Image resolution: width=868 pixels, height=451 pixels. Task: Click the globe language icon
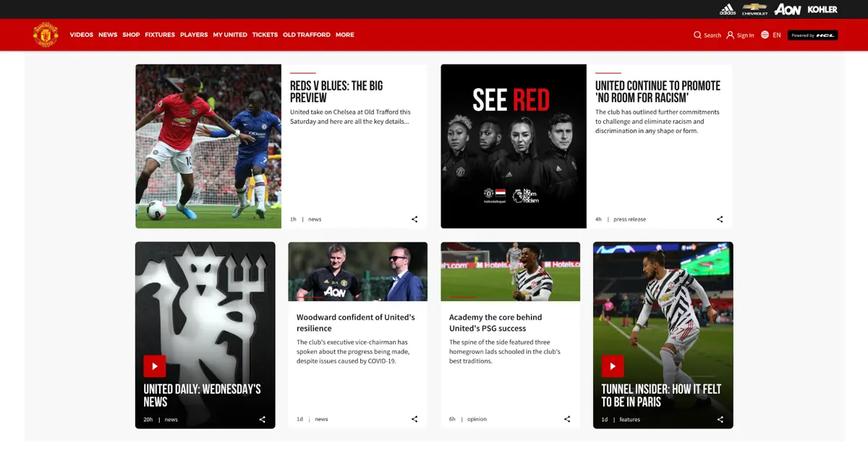[x=765, y=35]
